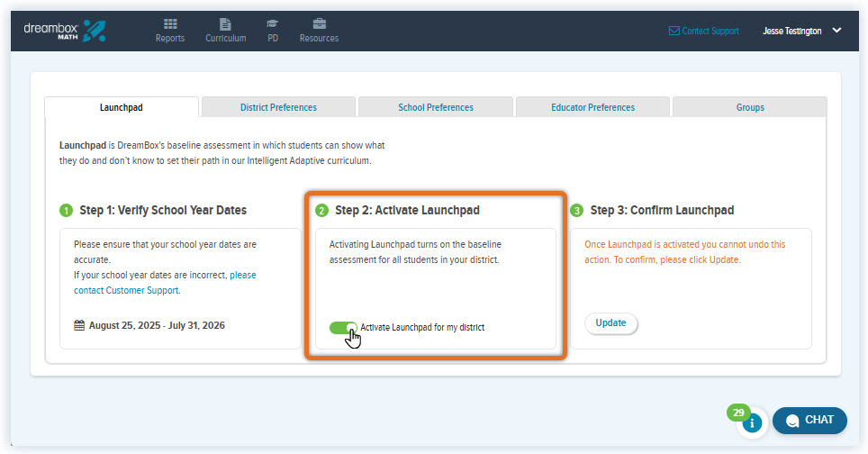Open Reports grid icon
868x454 pixels.
pos(170,23)
